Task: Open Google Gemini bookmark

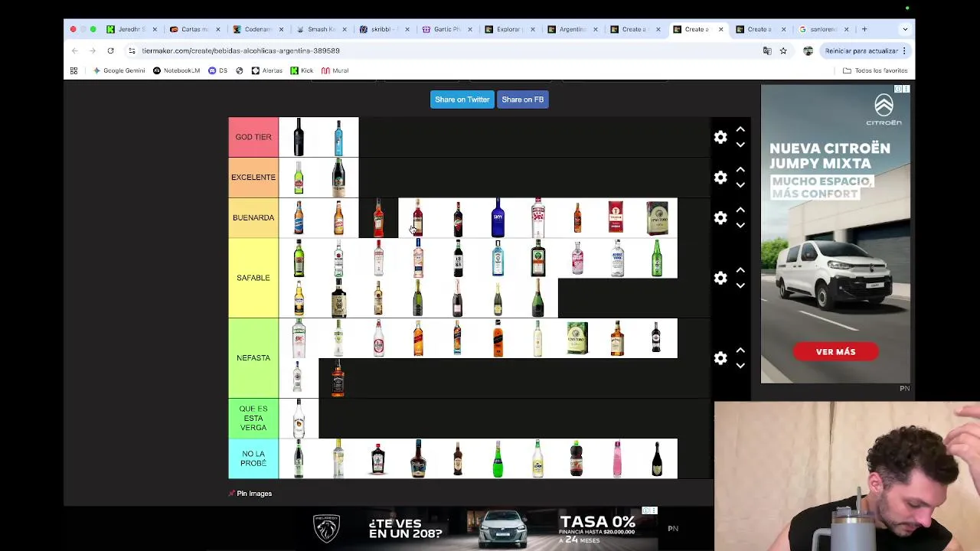Action: [119, 70]
